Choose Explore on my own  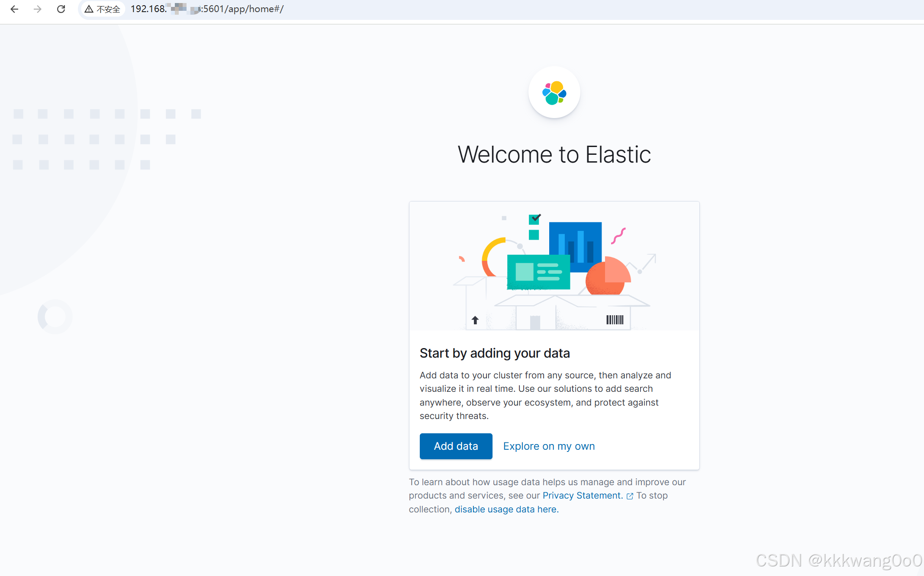pos(549,446)
